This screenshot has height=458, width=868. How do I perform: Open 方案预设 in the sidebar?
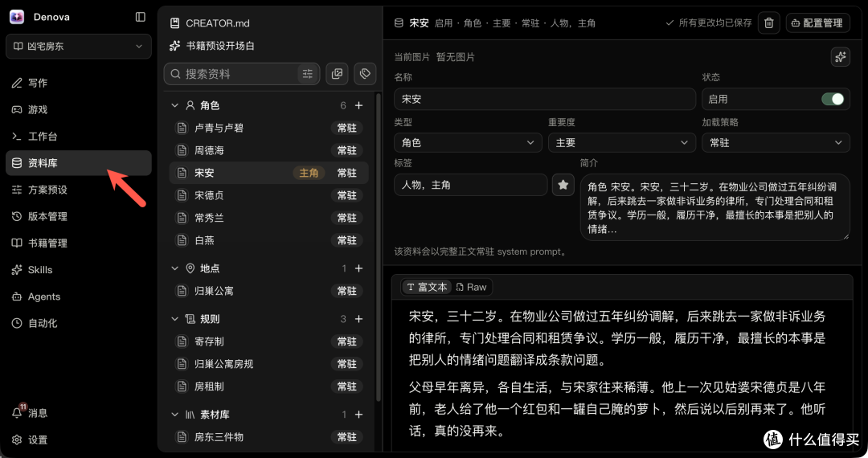(79, 190)
